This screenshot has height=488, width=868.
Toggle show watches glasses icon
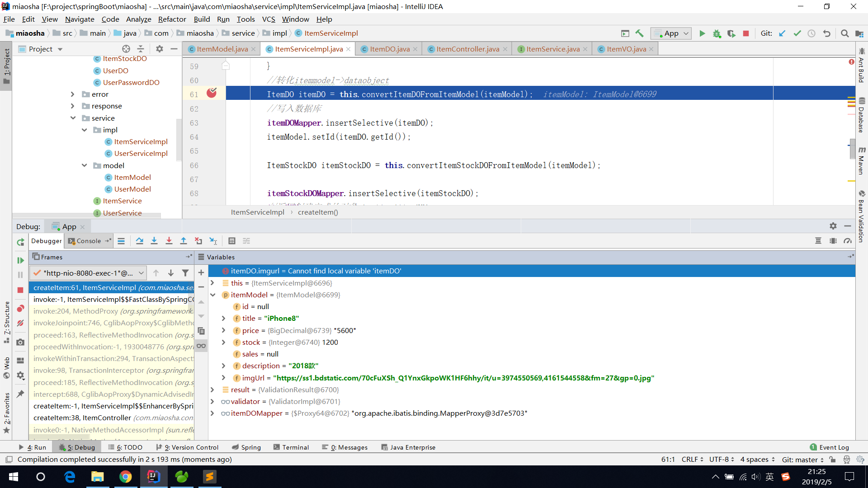point(201,346)
